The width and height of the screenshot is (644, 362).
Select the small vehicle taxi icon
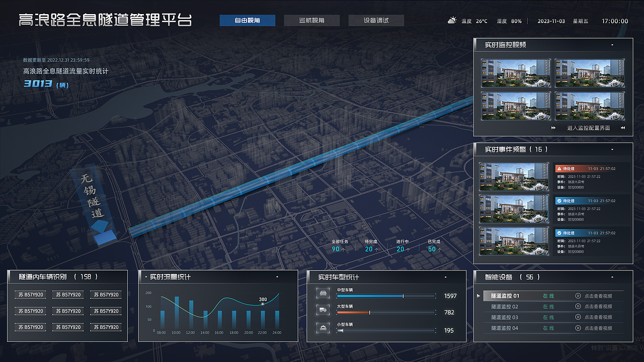click(323, 328)
